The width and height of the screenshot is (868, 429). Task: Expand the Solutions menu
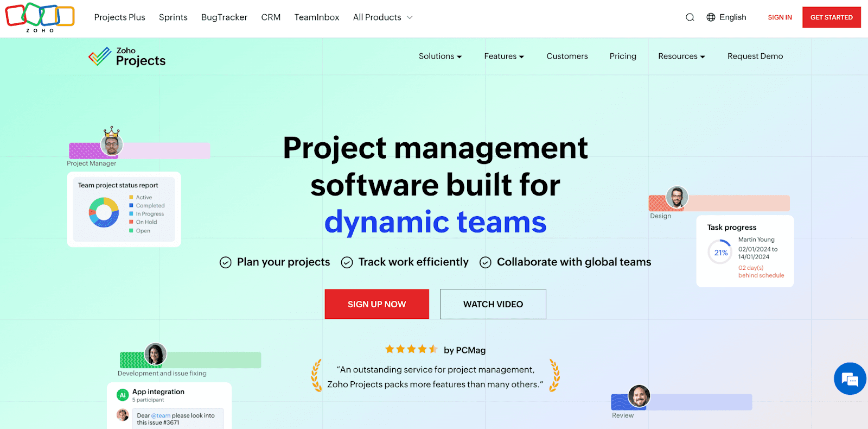pyautogui.click(x=440, y=56)
